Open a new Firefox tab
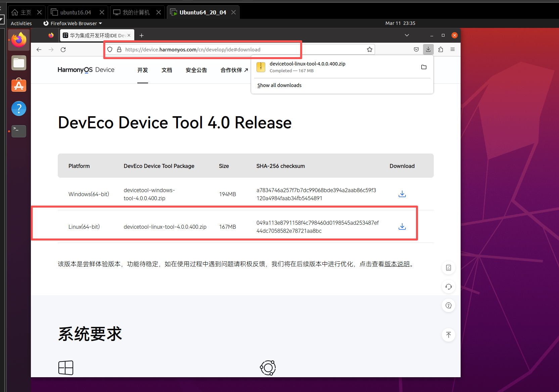 coord(142,35)
